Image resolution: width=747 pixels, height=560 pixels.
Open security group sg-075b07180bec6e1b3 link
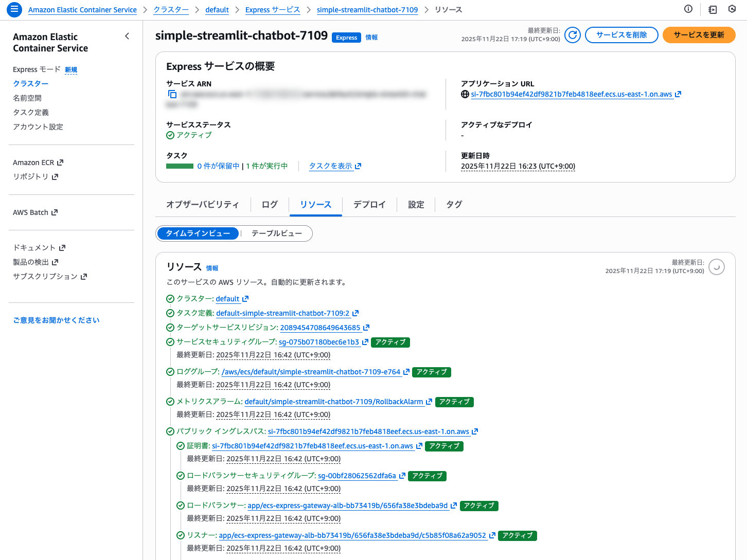point(319,342)
